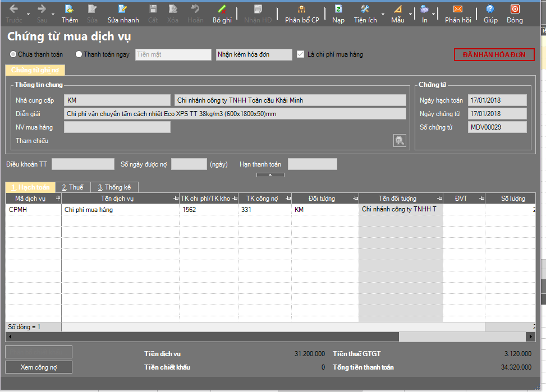The image size is (546, 392).
Task: Click the Bỏ ghi unpost icon
Action: [222, 10]
